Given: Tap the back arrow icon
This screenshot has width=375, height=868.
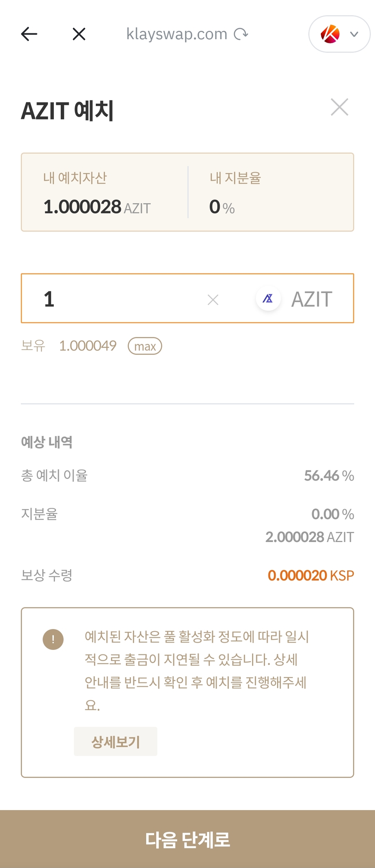Looking at the screenshot, I should pos(29,34).
